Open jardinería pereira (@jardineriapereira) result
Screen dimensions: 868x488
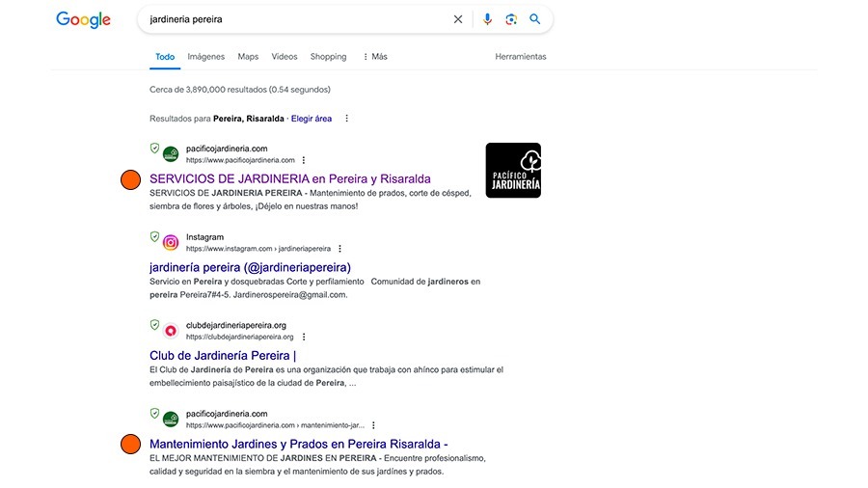[x=250, y=267]
